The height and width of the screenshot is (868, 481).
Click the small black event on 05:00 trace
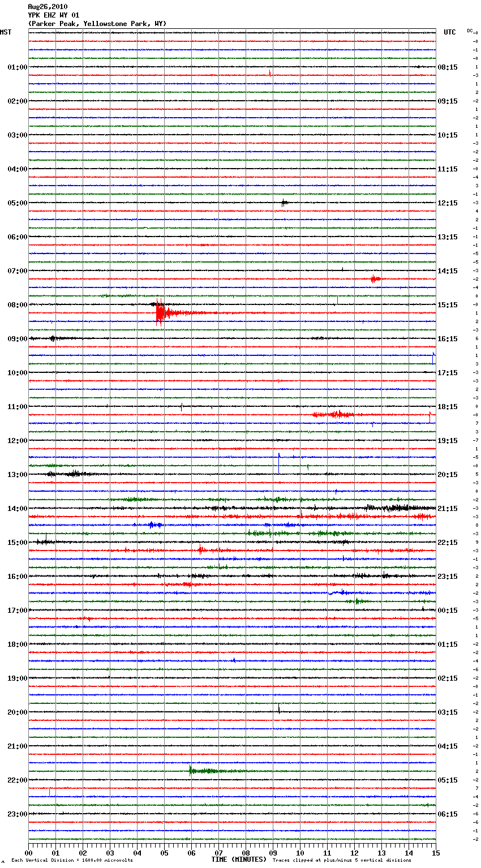pyautogui.click(x=285, y=203)
